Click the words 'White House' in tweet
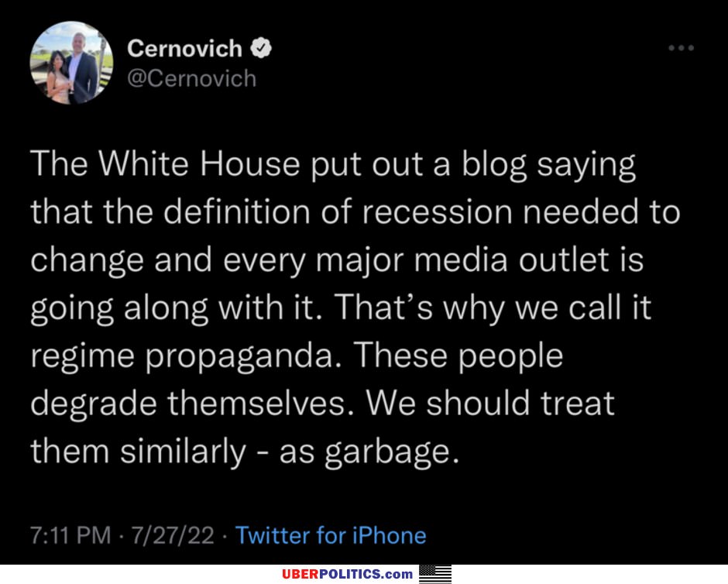Image resolution: width=728 pixels, height=584 pixels. coord(199,163)
